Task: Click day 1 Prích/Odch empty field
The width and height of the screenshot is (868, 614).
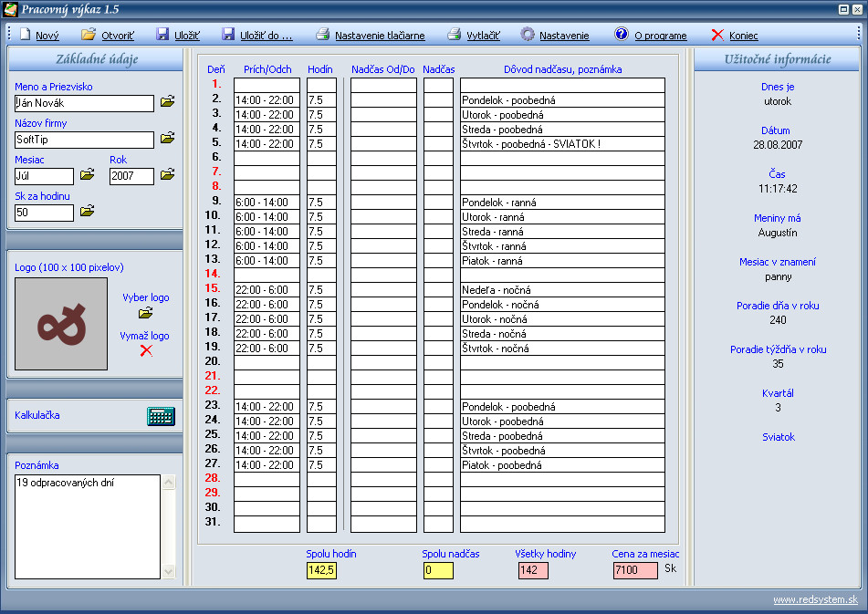Action: coord(267,85)
